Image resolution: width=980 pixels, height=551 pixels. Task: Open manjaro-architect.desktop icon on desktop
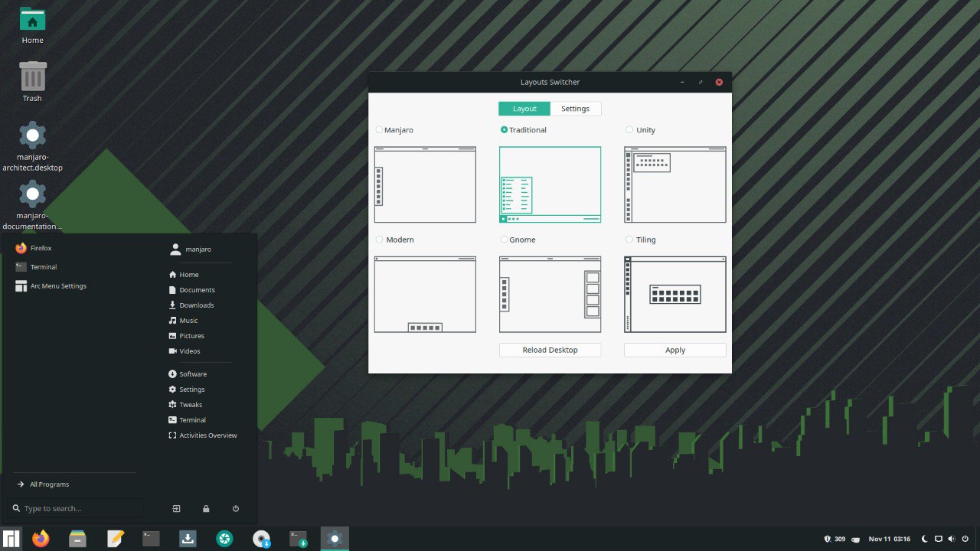tap(32, 146)
